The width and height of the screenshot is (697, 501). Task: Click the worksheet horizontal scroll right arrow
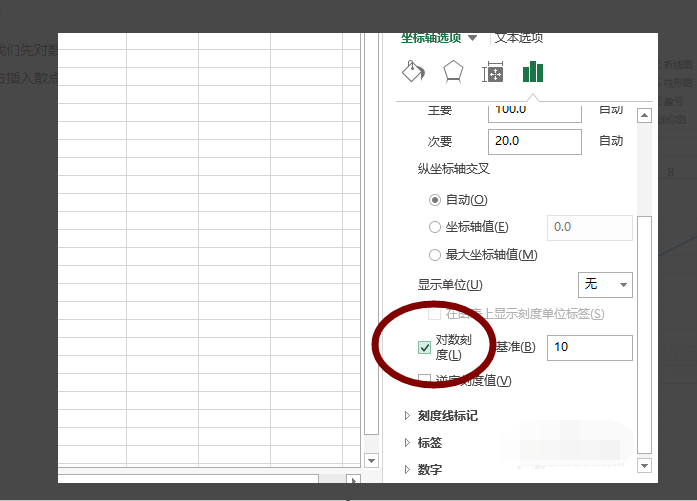pyautogui.click(x=353, y=480)
